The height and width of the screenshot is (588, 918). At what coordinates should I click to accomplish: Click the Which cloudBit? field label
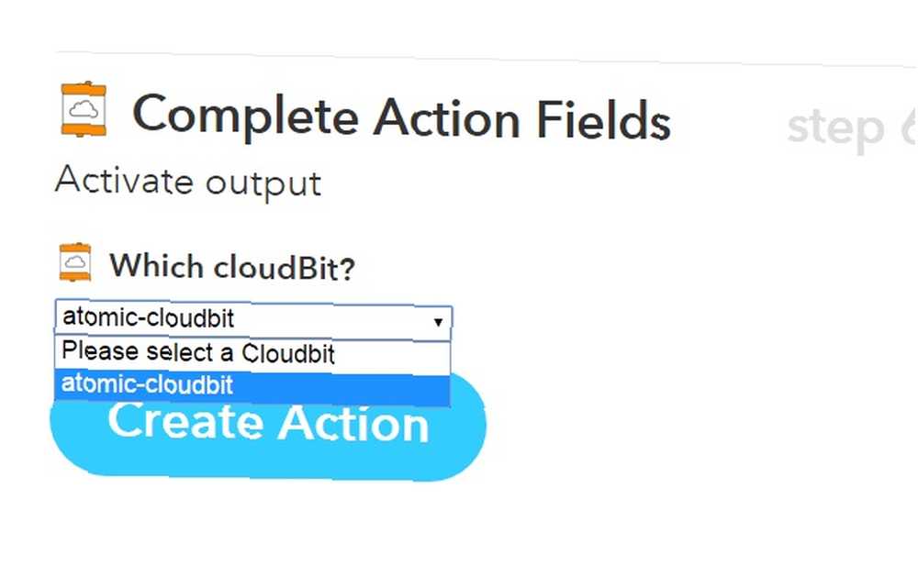tap(232, 267)
